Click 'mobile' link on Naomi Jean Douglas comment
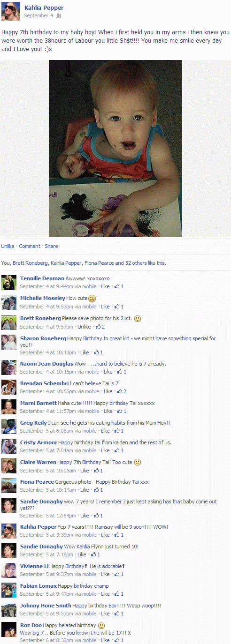Image resolution: width=231 pixels, height=644 pixels. pyautogui.click(x=92, y=372)
